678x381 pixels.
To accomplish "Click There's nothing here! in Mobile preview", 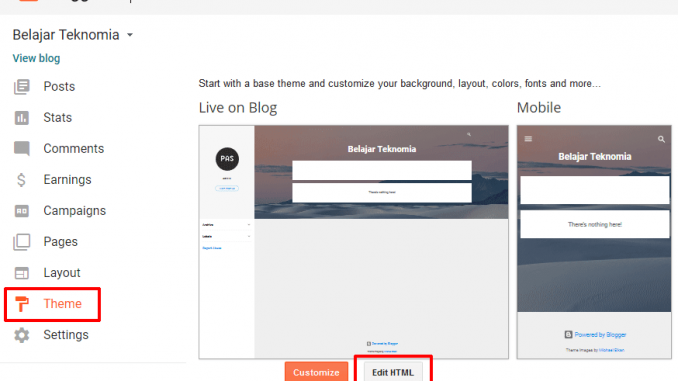I will (x=595, y=224).
